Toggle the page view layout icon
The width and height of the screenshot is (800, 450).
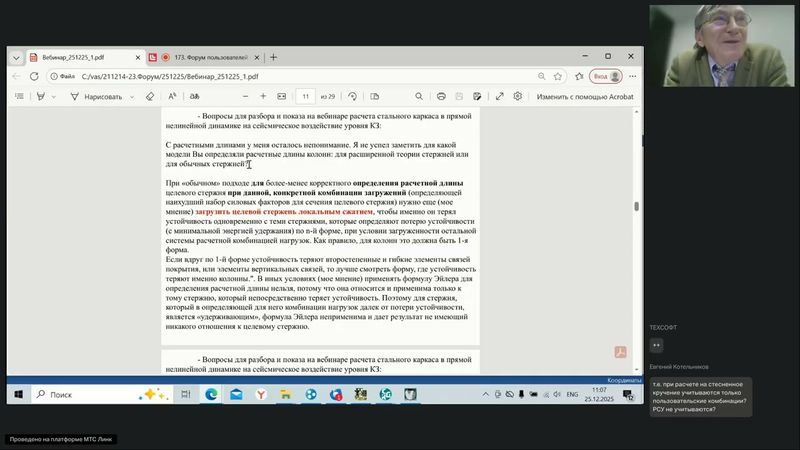pyautogui.click(x=374, y=96)
